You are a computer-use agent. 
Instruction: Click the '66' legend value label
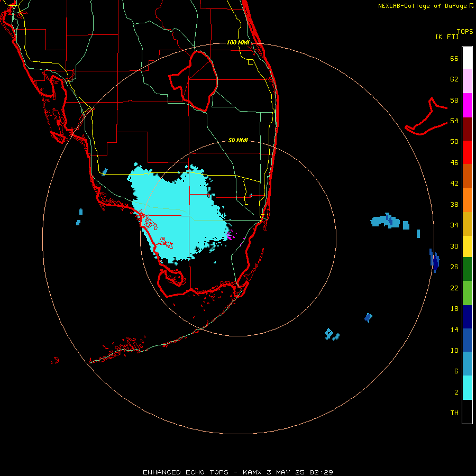tap(454, 59)
